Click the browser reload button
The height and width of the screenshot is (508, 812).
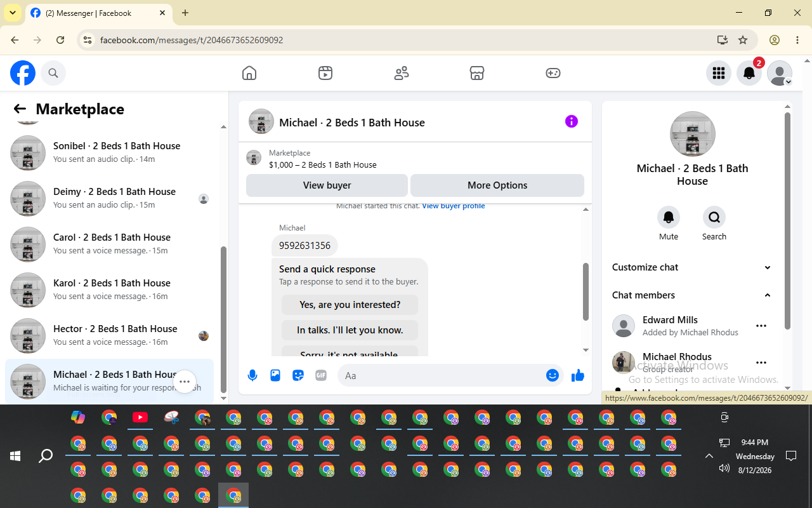coord(60,40)
